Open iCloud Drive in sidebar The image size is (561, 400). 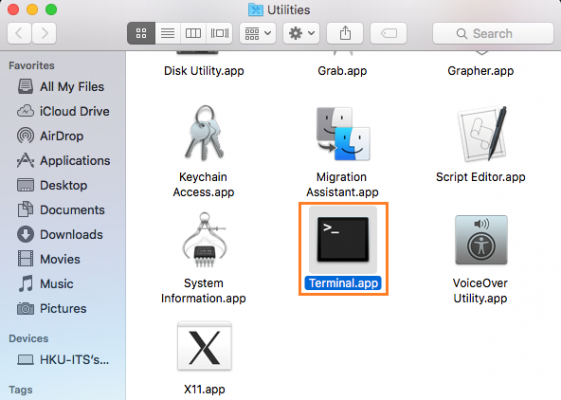(x=63, y=111)
